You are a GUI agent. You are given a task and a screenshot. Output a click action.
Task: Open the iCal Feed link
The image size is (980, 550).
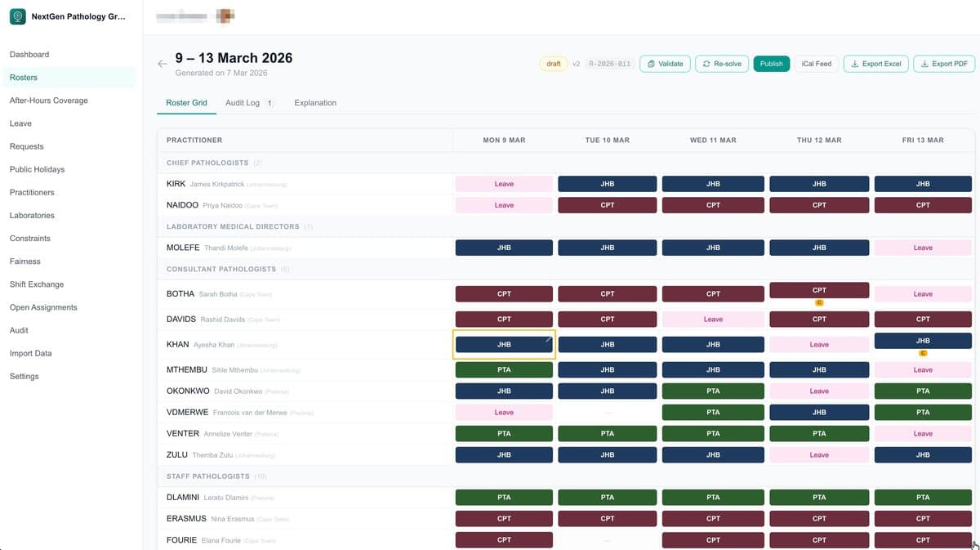tap(816, 64)
